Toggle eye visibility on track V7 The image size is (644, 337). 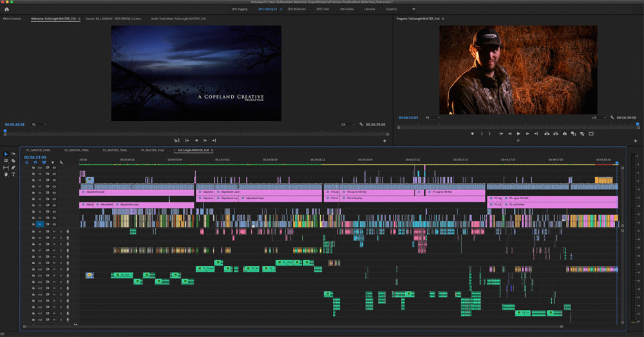click(54, 186)
